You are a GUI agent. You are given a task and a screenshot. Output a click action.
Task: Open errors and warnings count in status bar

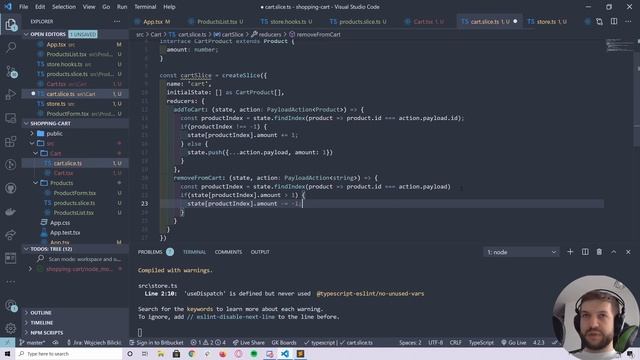[208, 342]
